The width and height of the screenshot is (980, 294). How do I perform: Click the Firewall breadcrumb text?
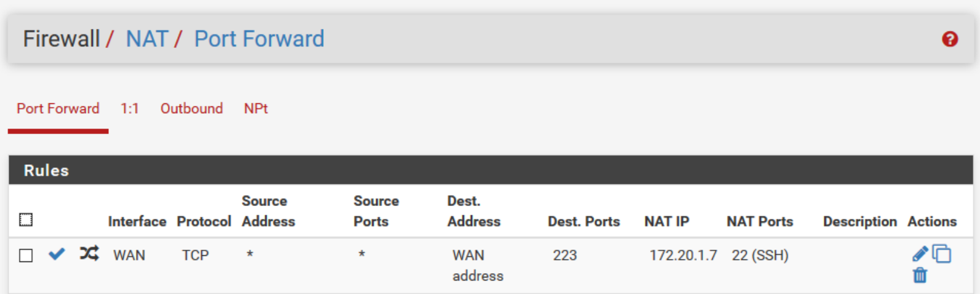61,39
